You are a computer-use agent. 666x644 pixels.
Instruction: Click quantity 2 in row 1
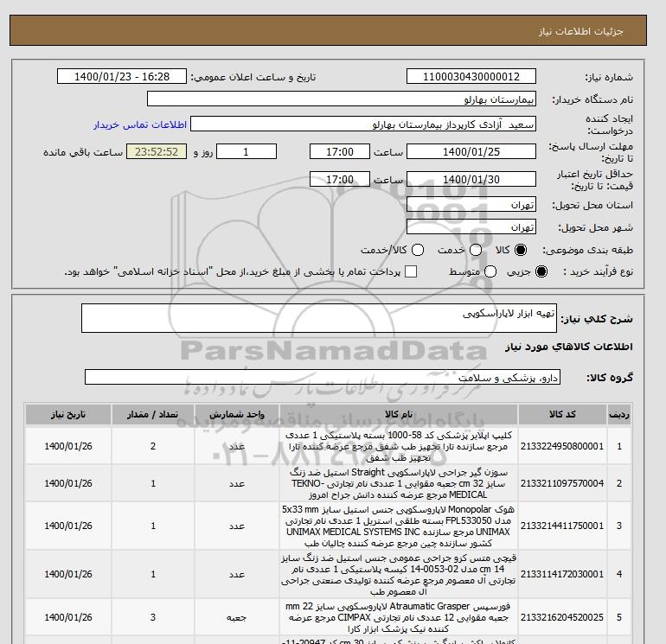pyautogui.click(x=153, y=446)
